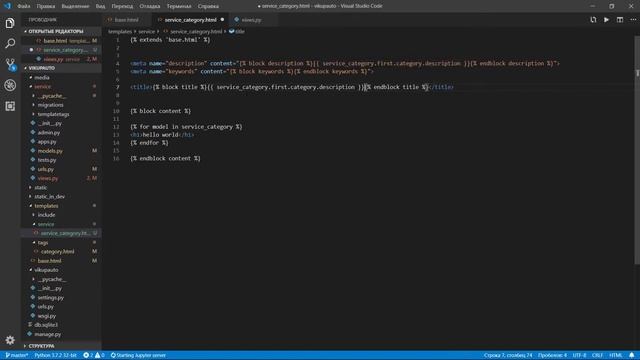Select the Python 3.7.2 32-bit interpreter
Screen dimensions: 640x360
coord(56,355)
